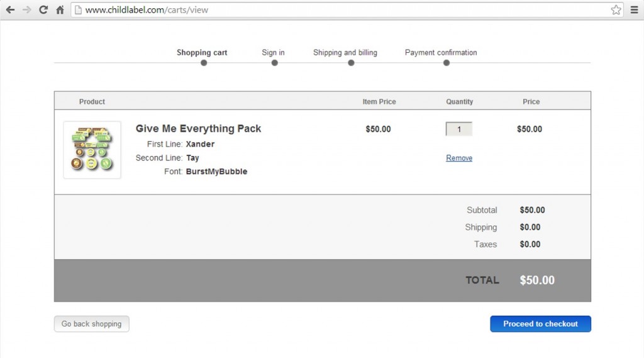Reload the page with refresh icon

click(x=43, y=10)
